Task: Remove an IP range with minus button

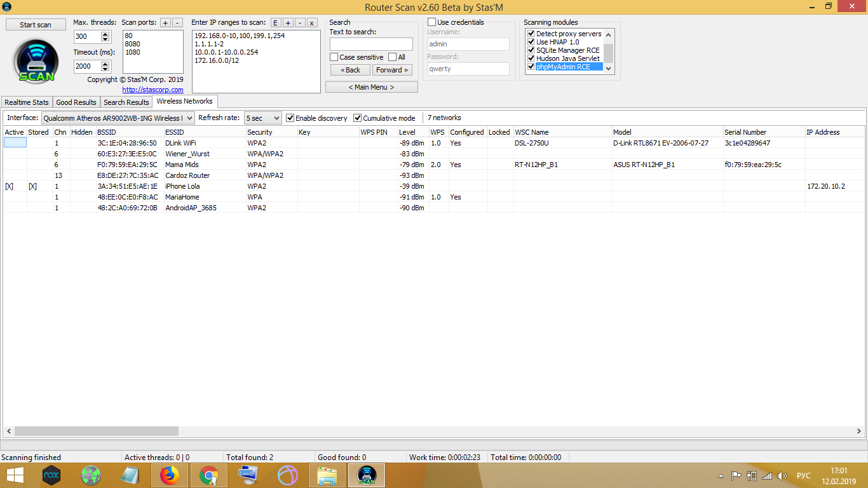Action: coord(300,22)
